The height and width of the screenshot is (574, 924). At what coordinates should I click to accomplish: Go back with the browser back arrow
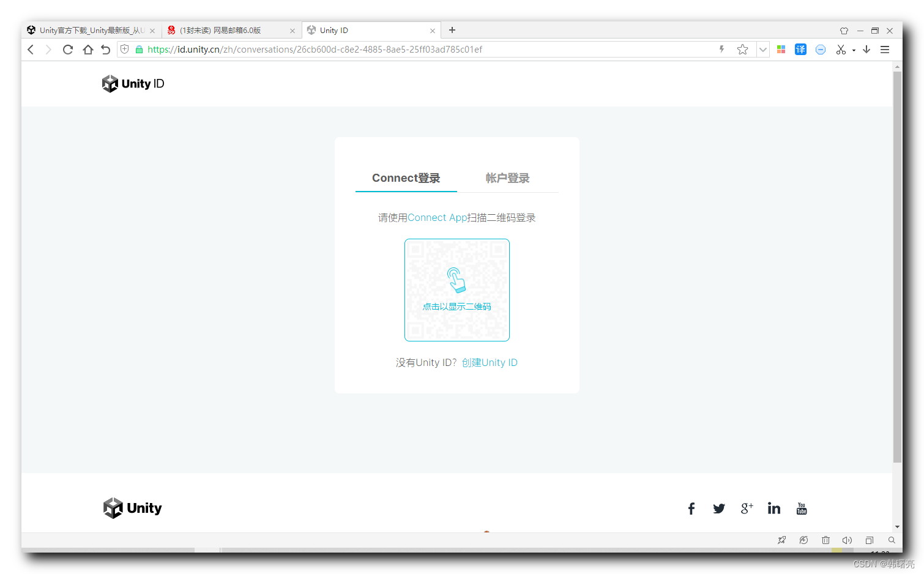[x=31, y=50]
